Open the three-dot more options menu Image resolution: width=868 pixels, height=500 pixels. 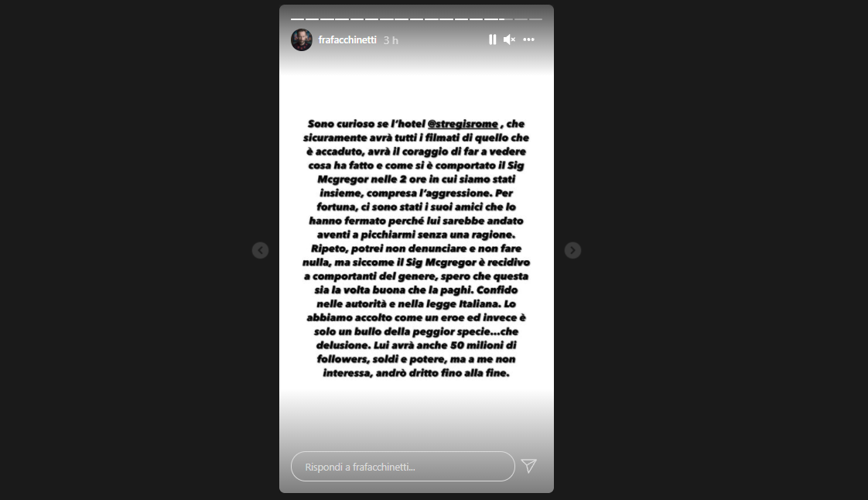(528, 39)
